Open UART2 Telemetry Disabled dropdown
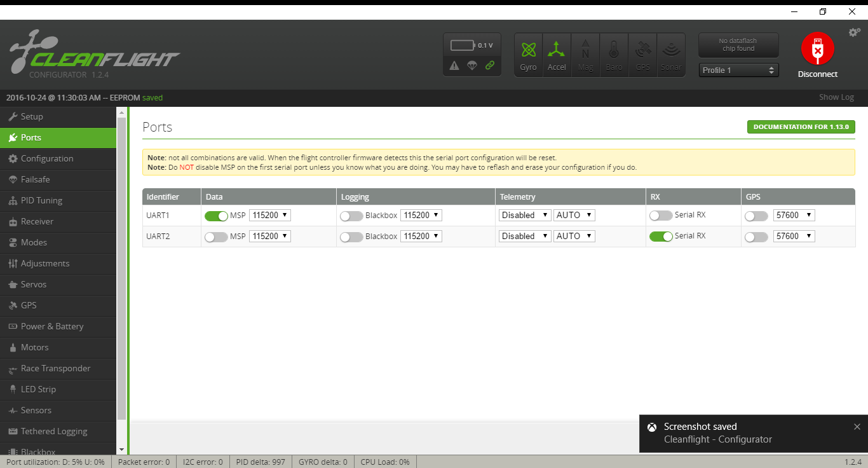868x468 pixels. point(525,236)
